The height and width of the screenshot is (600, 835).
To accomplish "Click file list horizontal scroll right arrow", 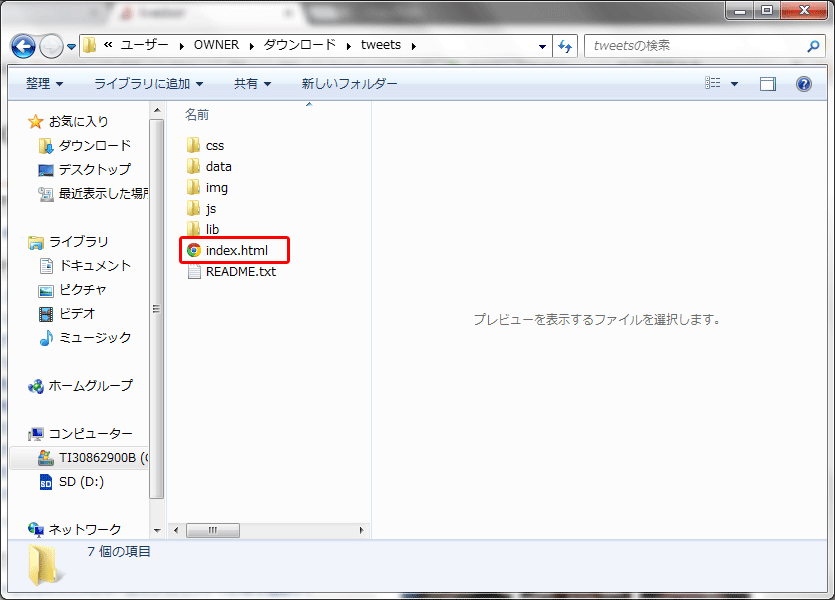I will click(362, 530).
